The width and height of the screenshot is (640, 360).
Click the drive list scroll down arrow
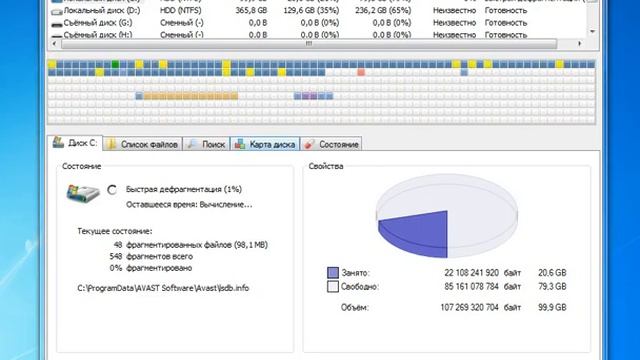[592, 32]
